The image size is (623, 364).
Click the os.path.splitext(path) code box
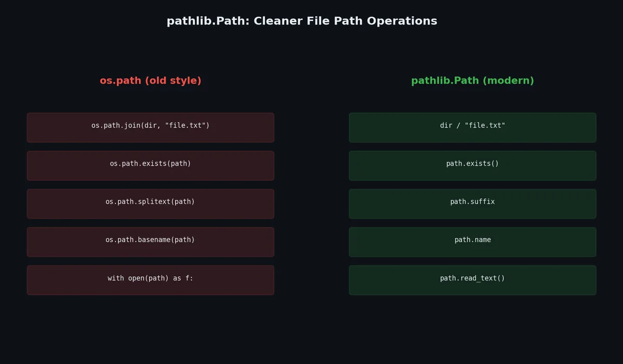coord(151,204)
